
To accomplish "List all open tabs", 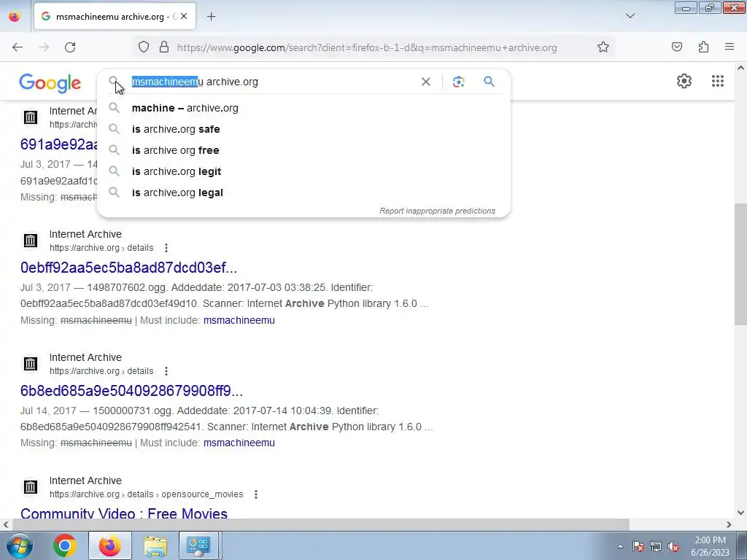I will click(630, 16).
